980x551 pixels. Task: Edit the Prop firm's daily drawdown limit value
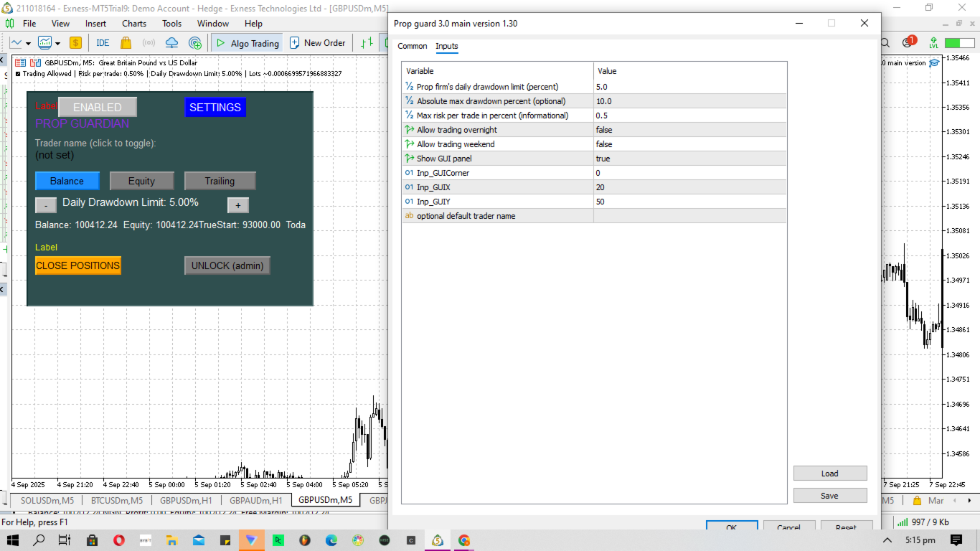click(x=689, y=87)
